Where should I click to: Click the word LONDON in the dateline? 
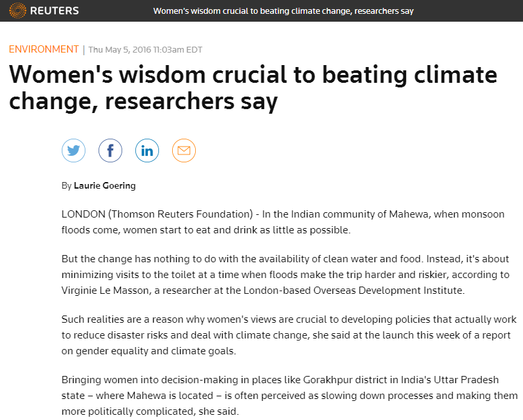[83, 214]
